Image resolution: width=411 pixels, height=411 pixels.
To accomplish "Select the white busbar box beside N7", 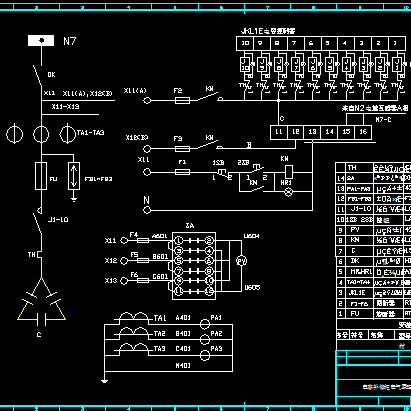I will point(41,41).
